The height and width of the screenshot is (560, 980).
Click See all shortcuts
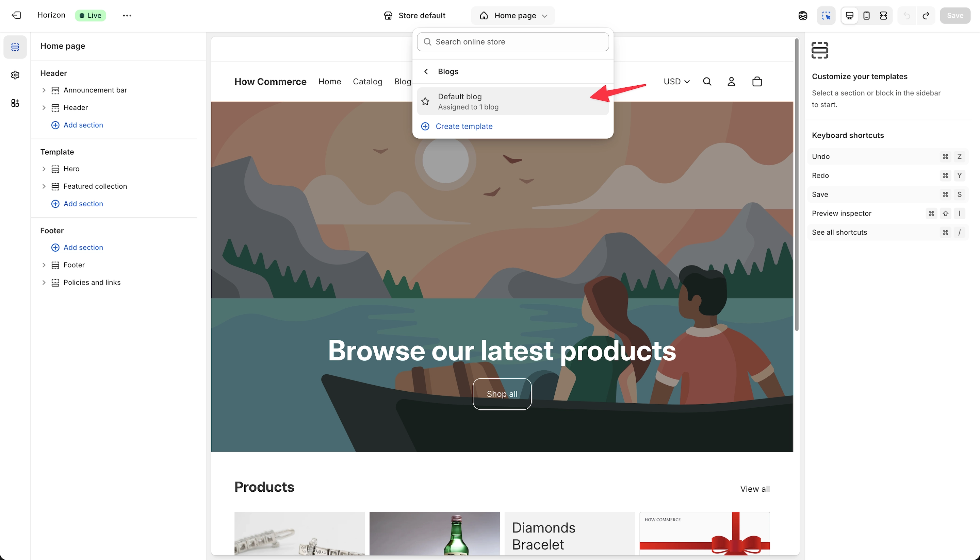coord(888,232)
